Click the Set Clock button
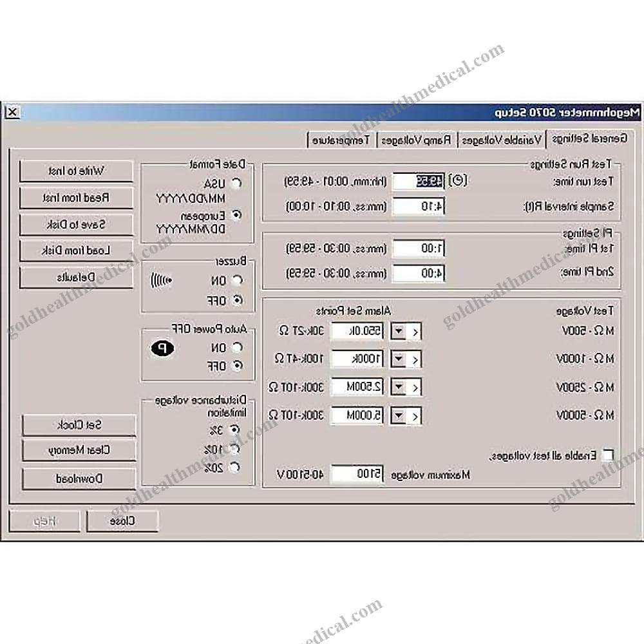The height and width of the screenshot is (644, 644). [79, 424]
